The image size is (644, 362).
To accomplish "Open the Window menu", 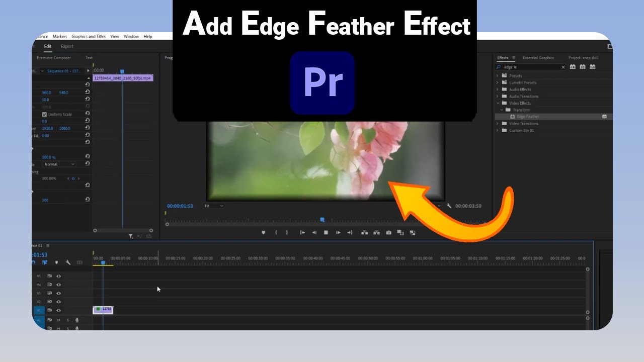I will pos(131,36).
